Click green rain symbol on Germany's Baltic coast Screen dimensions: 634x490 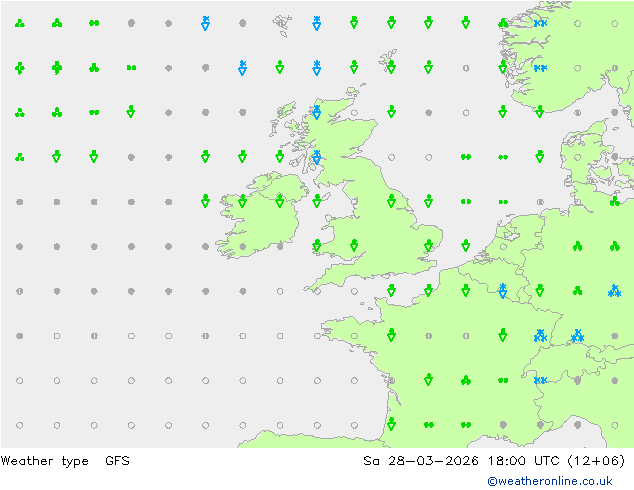(615, 201)
